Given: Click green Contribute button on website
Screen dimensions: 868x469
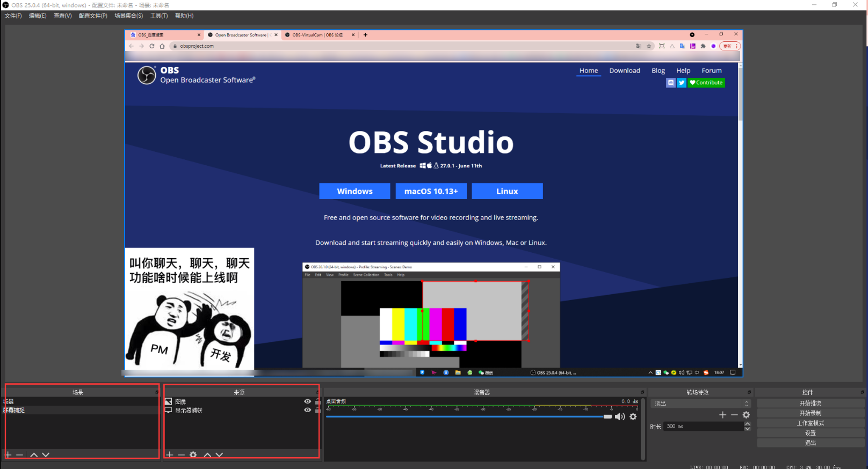Looking at the screenshot, I should (x=706, y=83).
